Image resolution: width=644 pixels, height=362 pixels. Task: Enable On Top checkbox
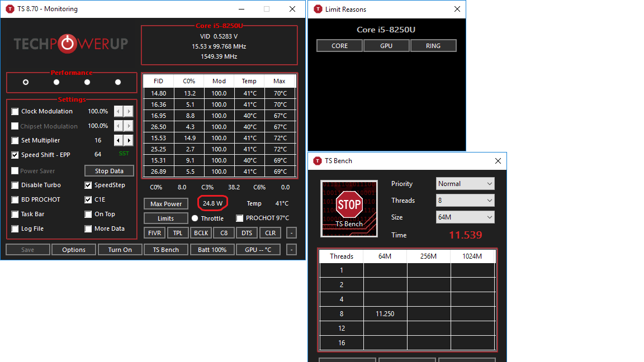click(88, 214)
